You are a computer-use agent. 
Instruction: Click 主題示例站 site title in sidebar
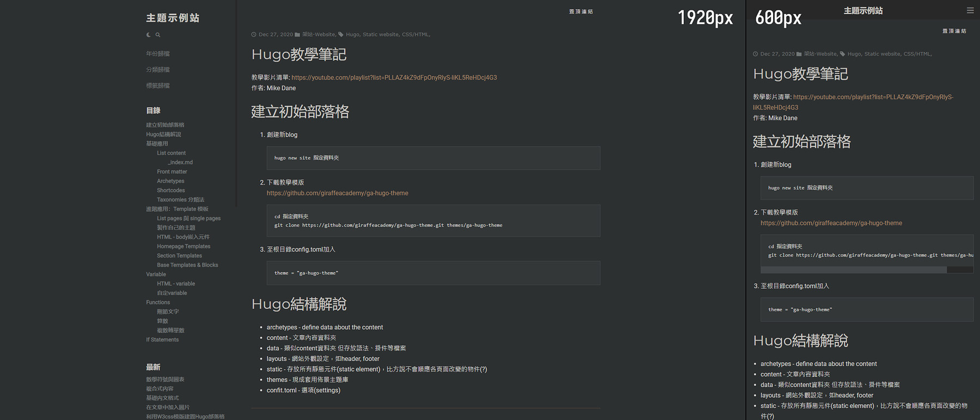click(173, 18)
